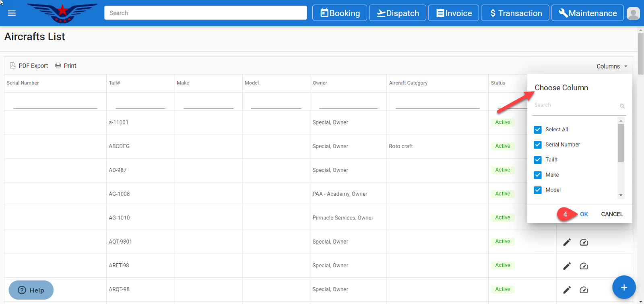Click the pencil edit icon for ARQT-98
Screen dimensions: 644x304
pyautogui.click(x=567, y=290)
